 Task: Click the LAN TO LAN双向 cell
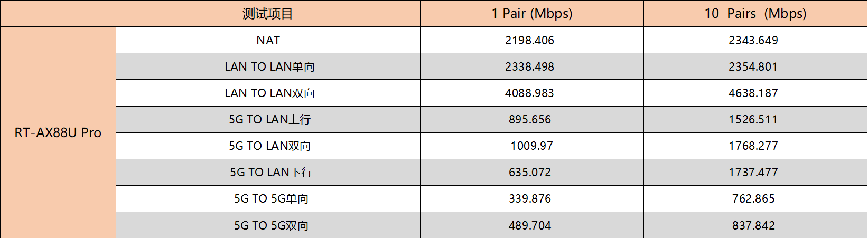[268, 93]
